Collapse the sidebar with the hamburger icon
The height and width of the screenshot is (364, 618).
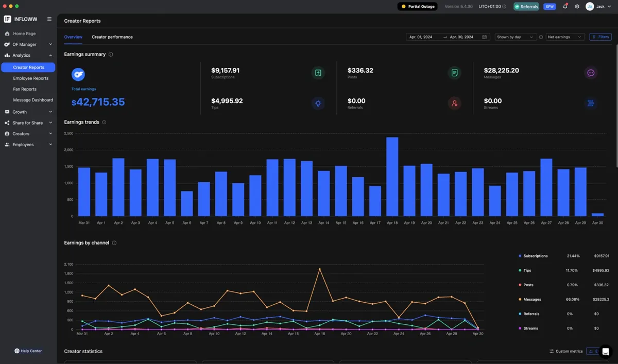(49, 19)
